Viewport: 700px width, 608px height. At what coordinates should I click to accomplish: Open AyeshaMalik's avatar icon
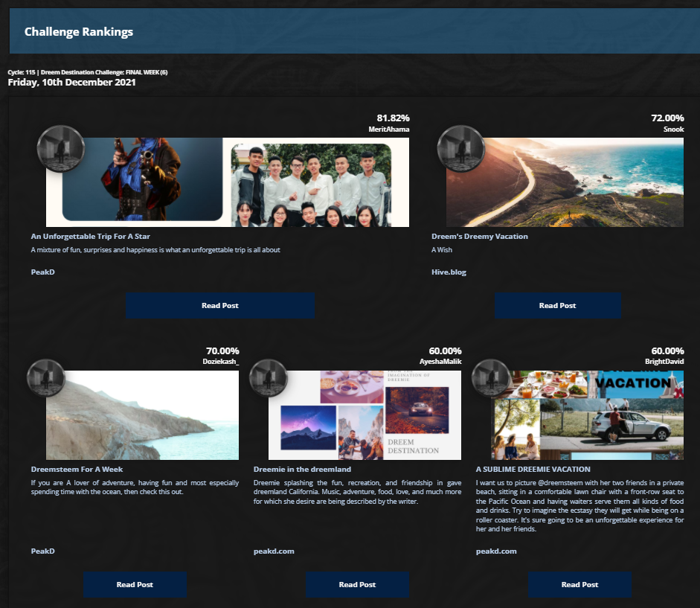(268, 378)
